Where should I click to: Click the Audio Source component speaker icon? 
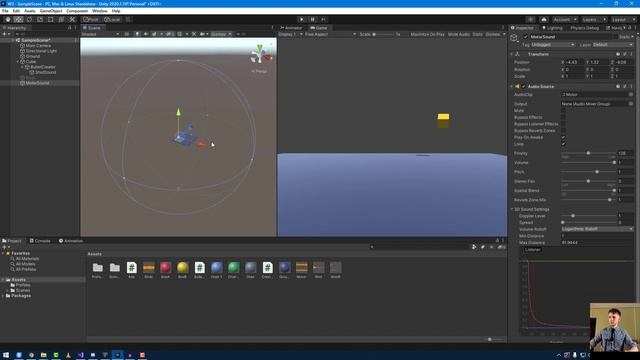[x=518, y=87]
